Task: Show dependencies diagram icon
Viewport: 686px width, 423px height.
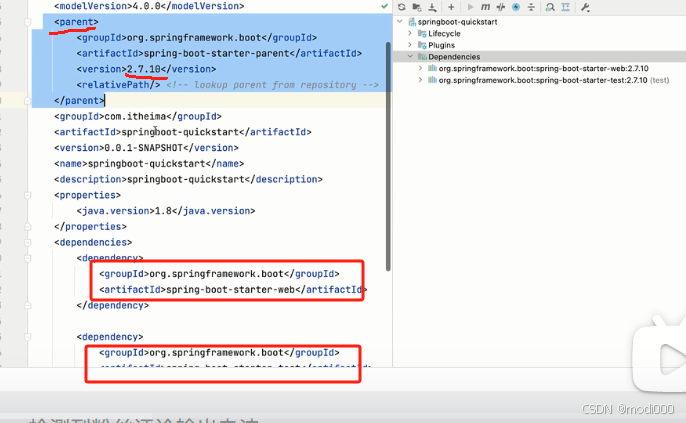Action: point(550,7)
